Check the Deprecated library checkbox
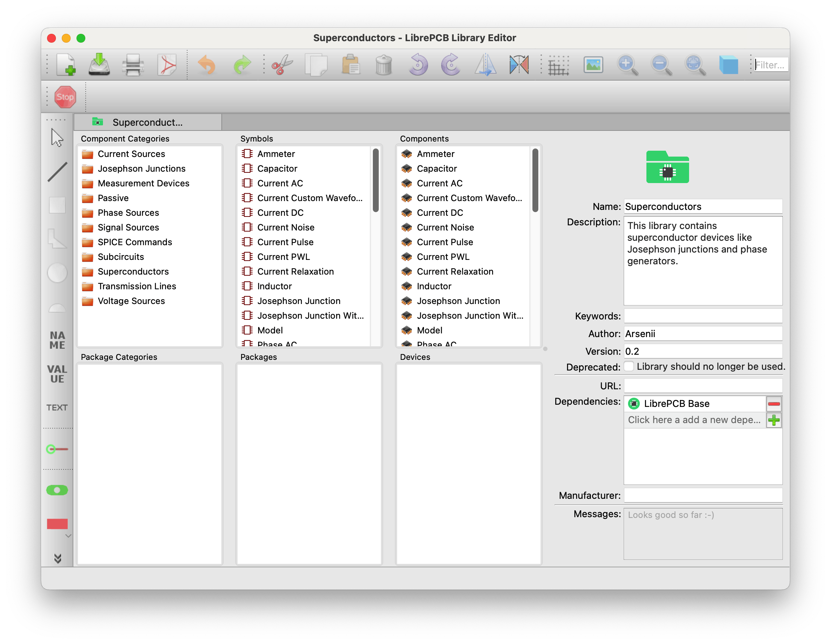Viewport: 831px width, 644px height. pos(629,366)
